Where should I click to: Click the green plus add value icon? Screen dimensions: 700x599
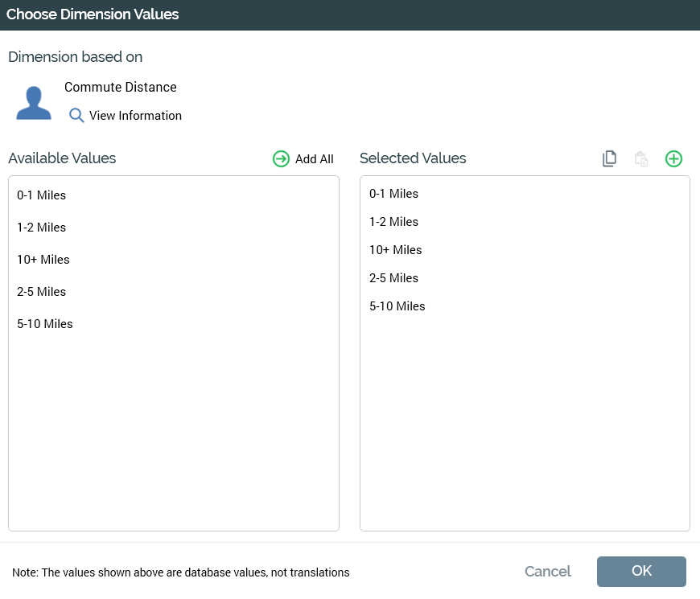point(673,159)
